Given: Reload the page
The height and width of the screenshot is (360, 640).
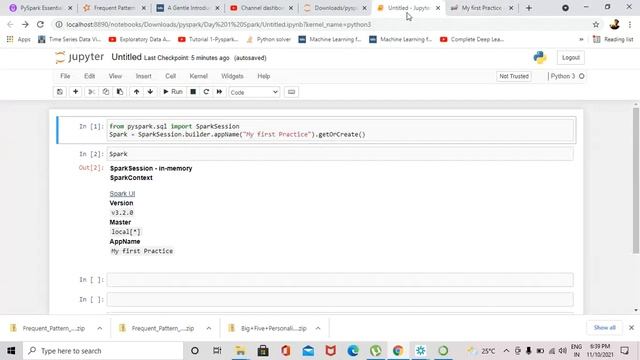Looking at the screenshot, I should click(x=40, y=24).
